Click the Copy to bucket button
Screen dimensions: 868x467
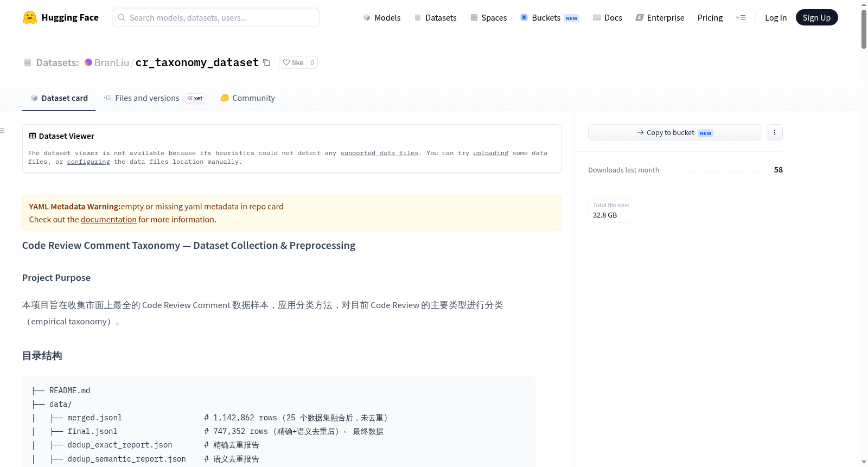[x=675, y=132]
